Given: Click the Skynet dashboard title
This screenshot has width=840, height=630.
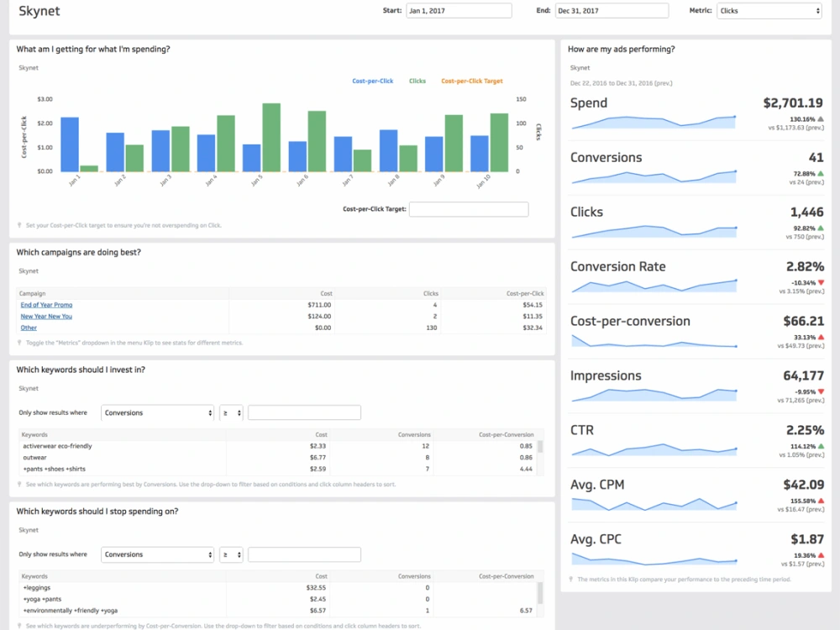Looking at the screenshot, I should 39,11.
